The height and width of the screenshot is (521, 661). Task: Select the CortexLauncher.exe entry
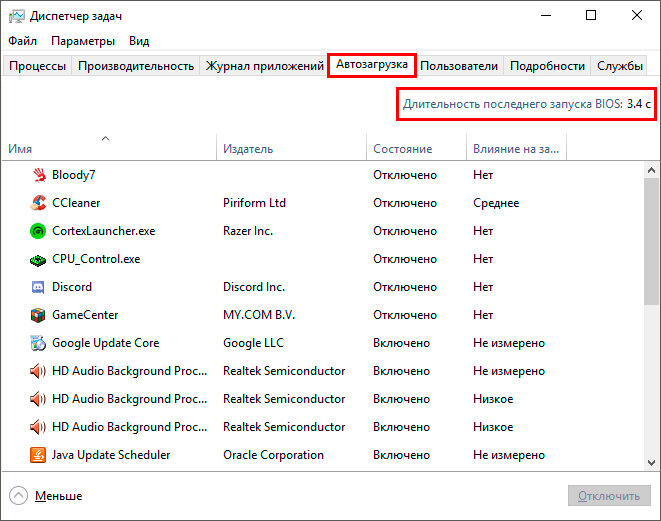(103, 231)
